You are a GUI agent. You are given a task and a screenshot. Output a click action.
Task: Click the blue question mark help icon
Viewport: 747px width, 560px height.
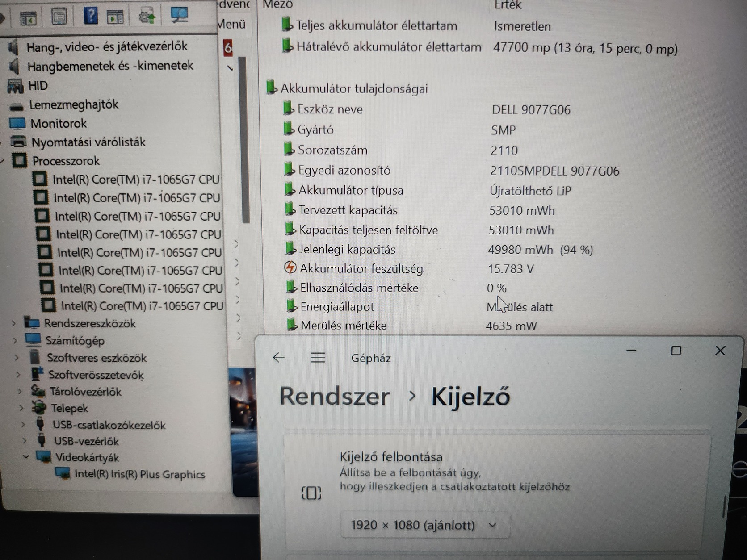click(x=91, y=16)
